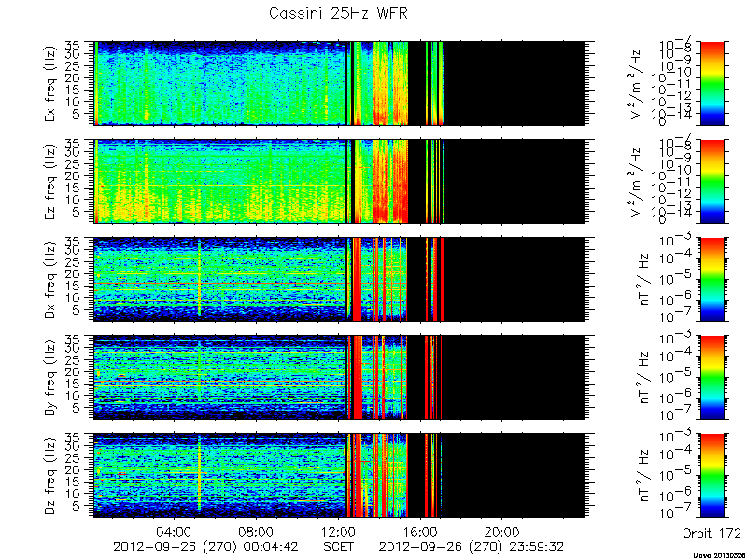Viewport: 747px width, 560px height.
Task: Click the Orbit 172 label
Action: coord(712,533)
